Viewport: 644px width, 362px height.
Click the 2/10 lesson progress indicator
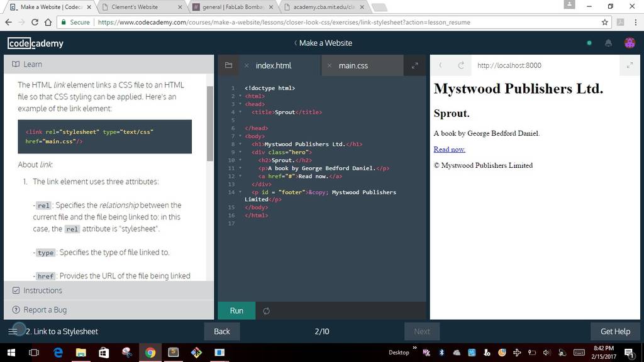(x=322, y=331)
